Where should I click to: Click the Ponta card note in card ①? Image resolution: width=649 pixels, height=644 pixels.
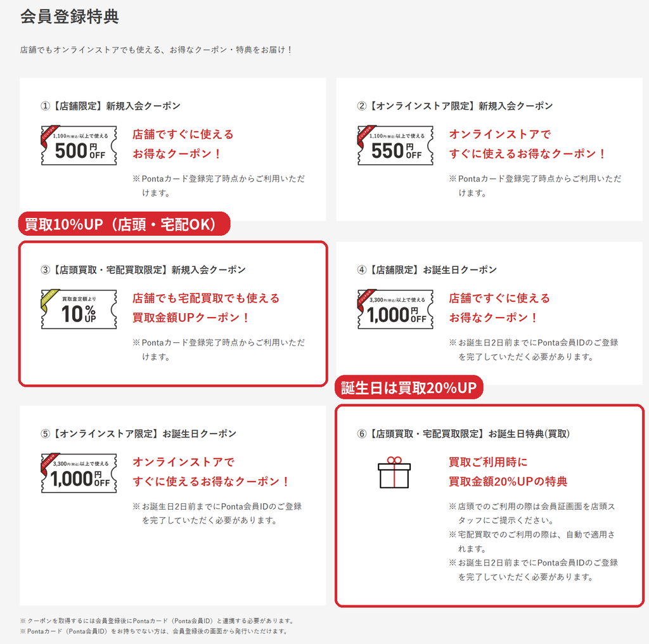[219, 186]
